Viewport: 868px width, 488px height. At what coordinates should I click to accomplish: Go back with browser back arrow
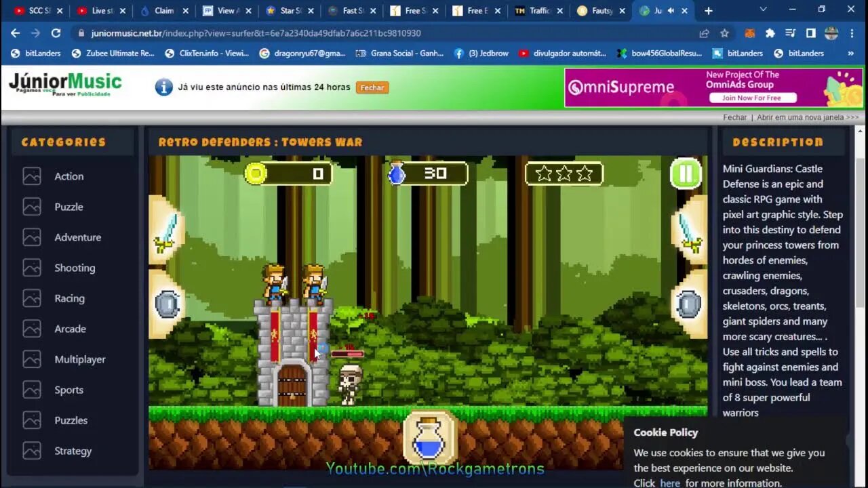pyautogui.click(x=15, y=33)
